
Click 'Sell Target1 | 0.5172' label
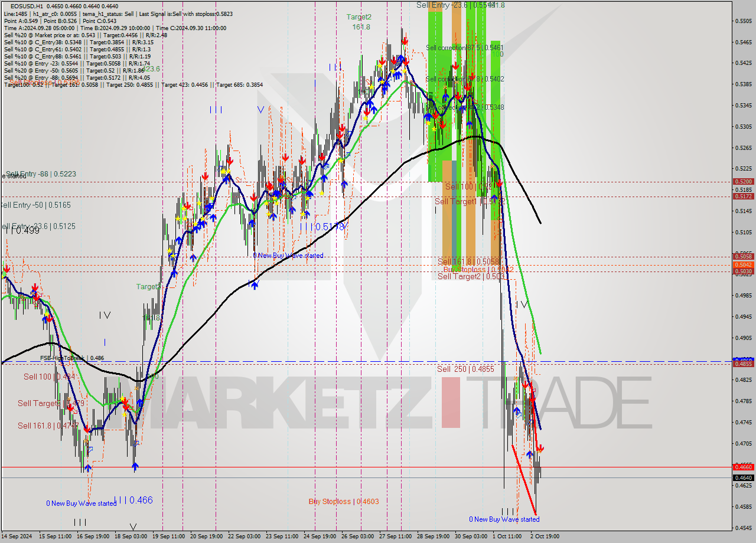pos(470,201)
